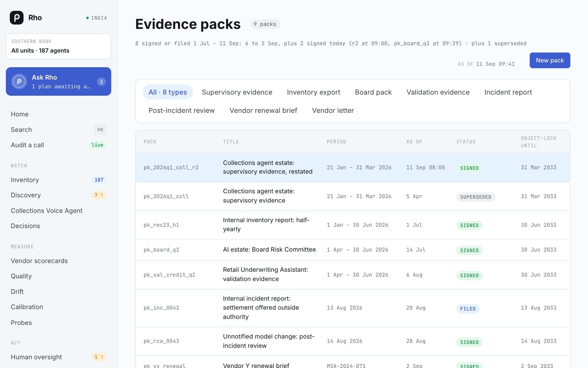Open the Ask Rho plan awaiting panel

tap(59, 82)
